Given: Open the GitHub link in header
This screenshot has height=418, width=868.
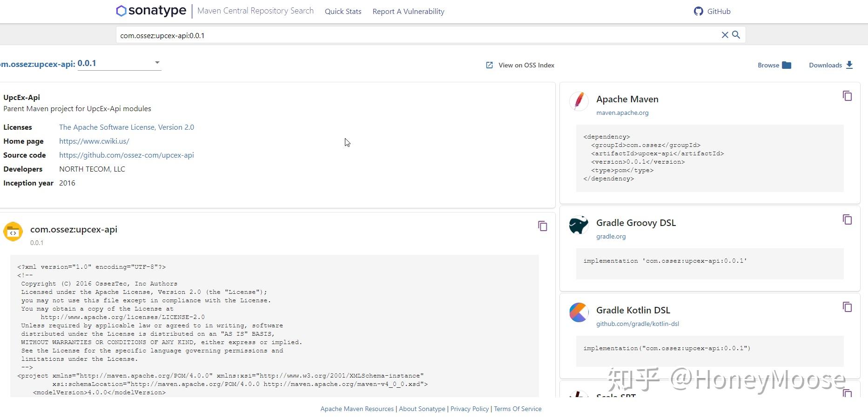Looking at the screenshot, I should [x=712, y=12].
